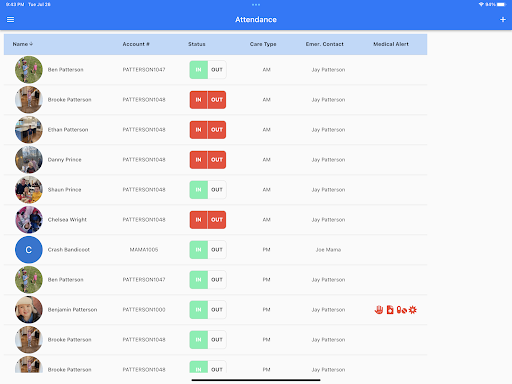Screen dimensions: 512x384
Task: Check Danny Prince IN
Action: click(199, 160)
